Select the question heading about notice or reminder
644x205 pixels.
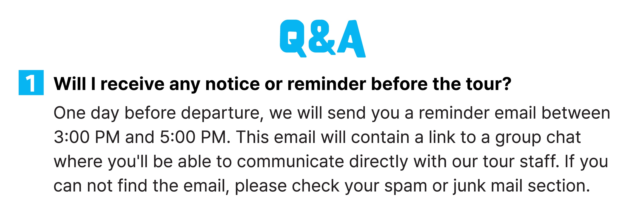click(x=282, y=84)
